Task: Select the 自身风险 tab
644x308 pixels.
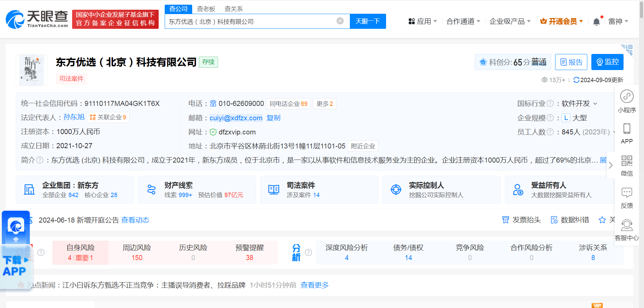Action: click(x=80, y=252)
